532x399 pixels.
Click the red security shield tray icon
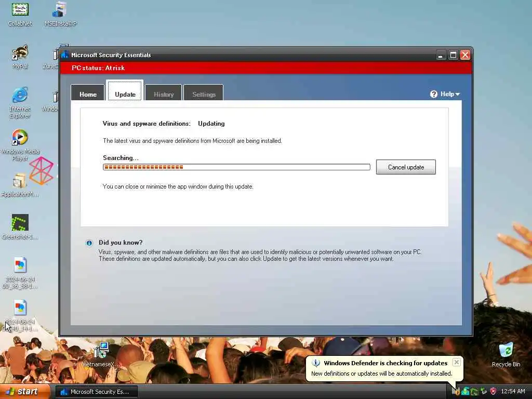point(494,391)
